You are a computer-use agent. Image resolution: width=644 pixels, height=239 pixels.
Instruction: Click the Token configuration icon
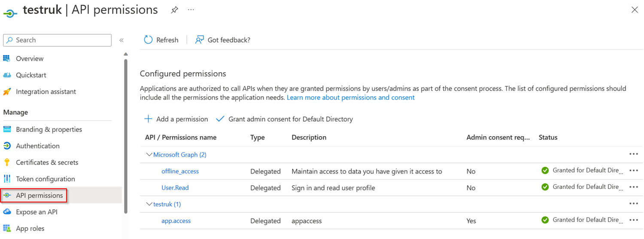coord(7,179)
